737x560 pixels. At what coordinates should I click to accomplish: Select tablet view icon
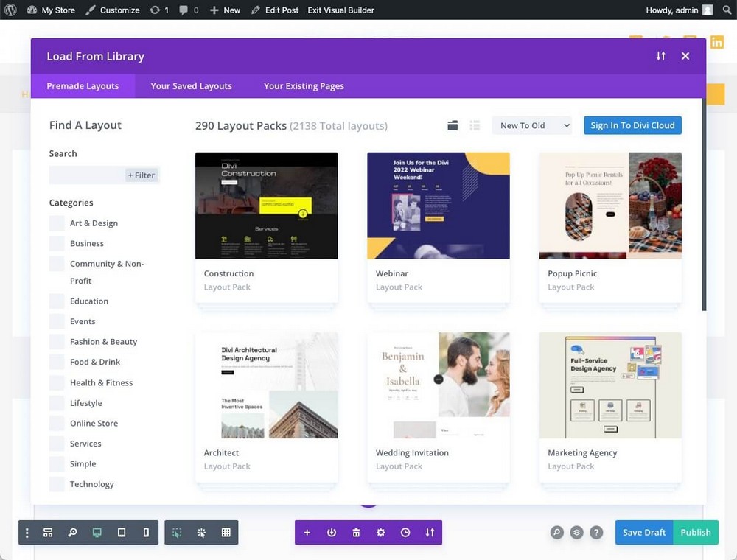pos(122,532)
